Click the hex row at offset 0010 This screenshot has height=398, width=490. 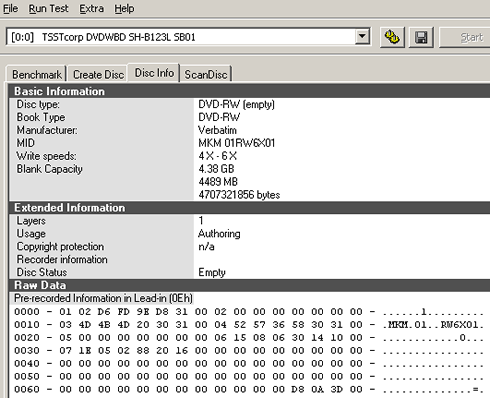(x=249, y=325)
